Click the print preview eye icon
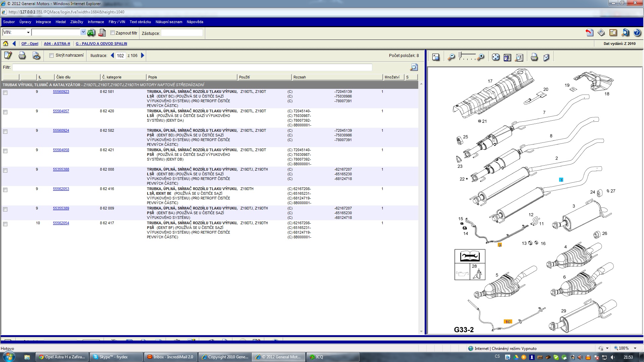 click(x=36, y=56)
